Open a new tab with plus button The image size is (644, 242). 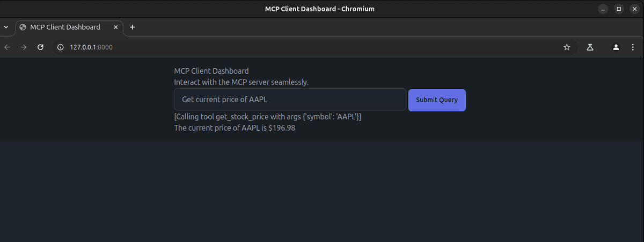[x=133, y=27]
